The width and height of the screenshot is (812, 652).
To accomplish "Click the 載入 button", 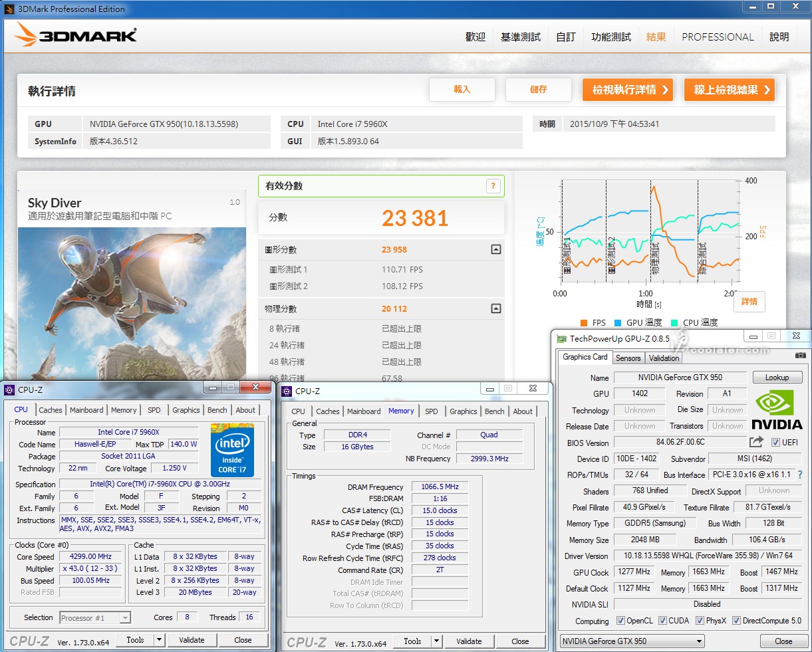I will (x=462, y=90).
